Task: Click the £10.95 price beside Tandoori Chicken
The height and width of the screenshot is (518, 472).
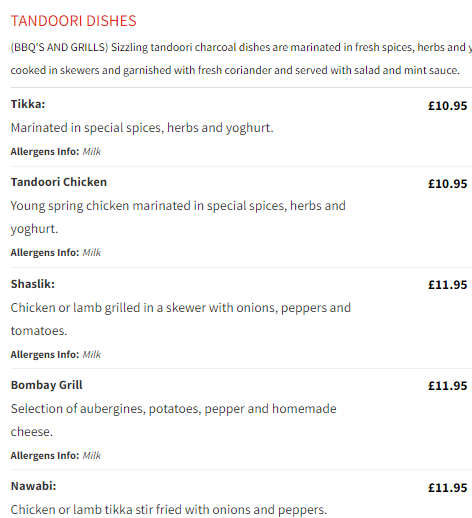Action: click(448, 184)
